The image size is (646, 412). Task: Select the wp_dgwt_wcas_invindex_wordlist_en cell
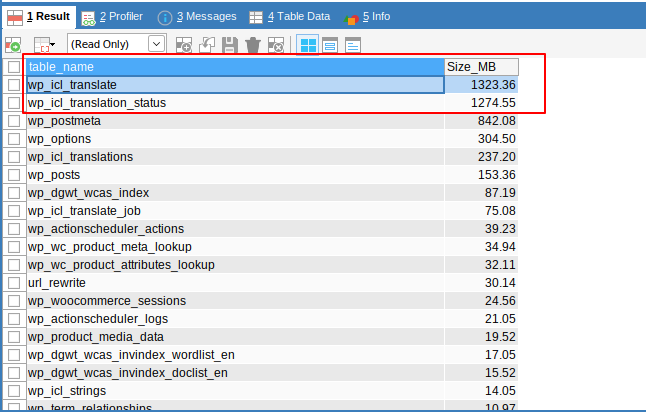pos(235,355)
